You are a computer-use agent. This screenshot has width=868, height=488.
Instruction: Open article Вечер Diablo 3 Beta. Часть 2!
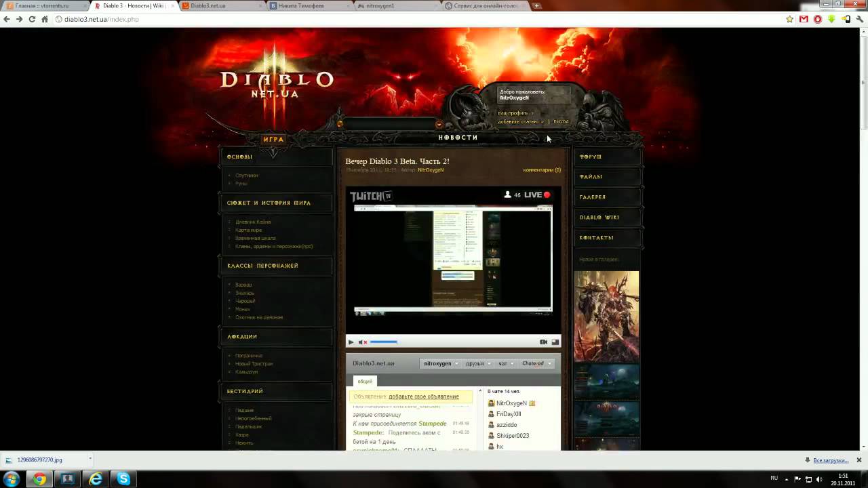[x=397, y=161]
